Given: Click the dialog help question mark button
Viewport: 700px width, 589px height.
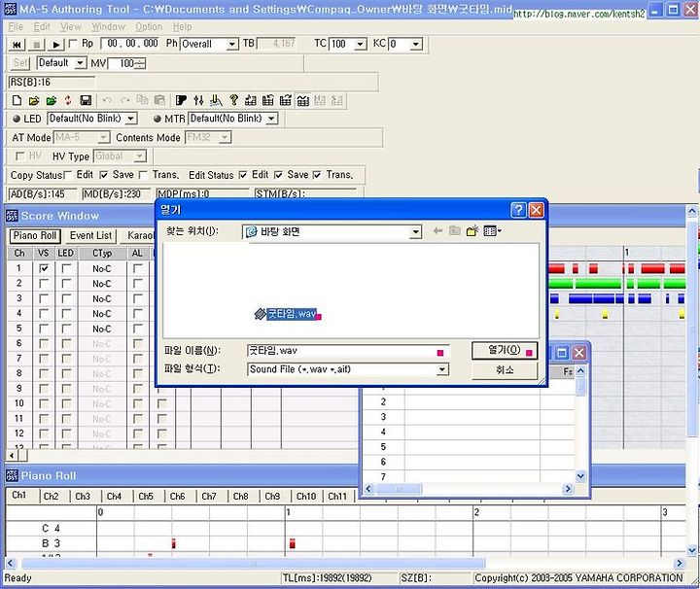Looking at the screenshot, I should tap(518, 210).
